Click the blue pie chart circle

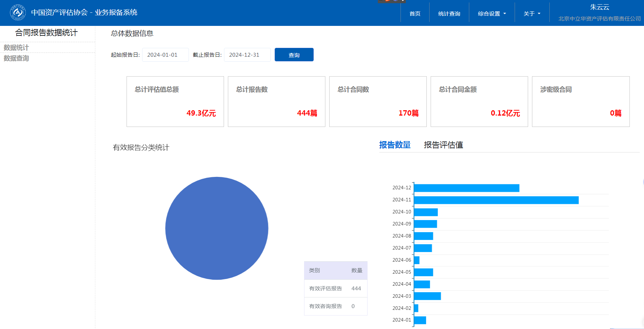tap(217, 228)
